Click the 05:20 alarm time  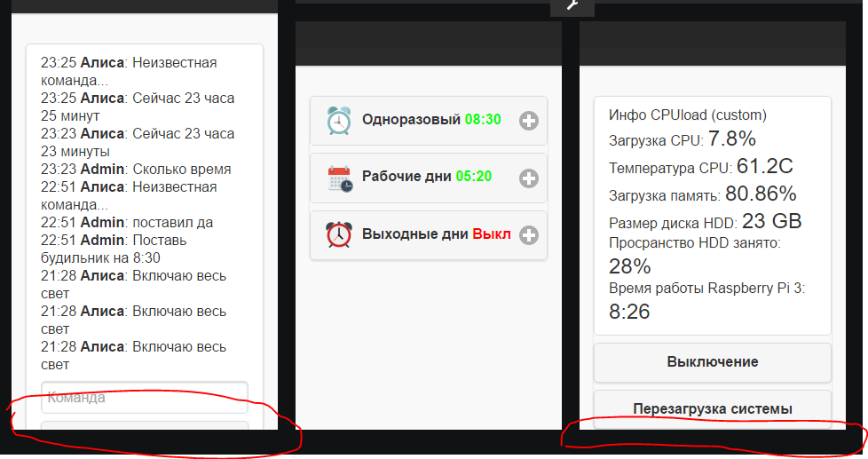click(474, 176)
